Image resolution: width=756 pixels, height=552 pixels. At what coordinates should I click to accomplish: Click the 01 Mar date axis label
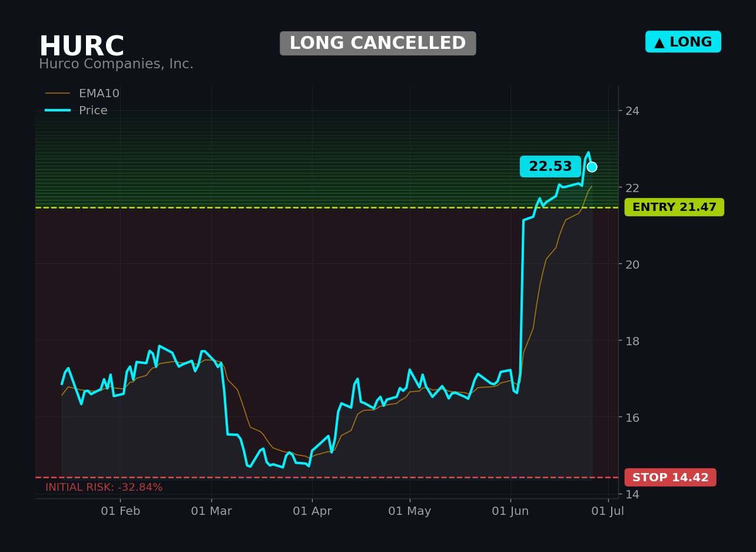pos(211,511)
